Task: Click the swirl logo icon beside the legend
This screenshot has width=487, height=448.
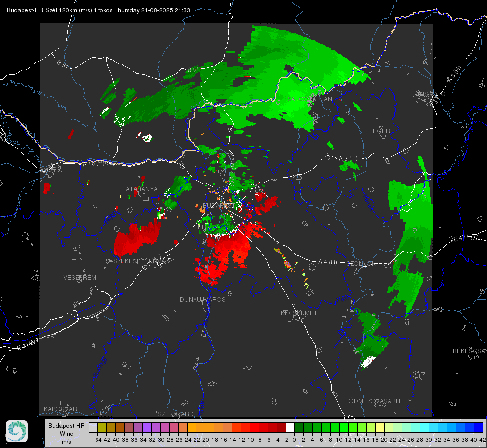Action: pos(17,431)
